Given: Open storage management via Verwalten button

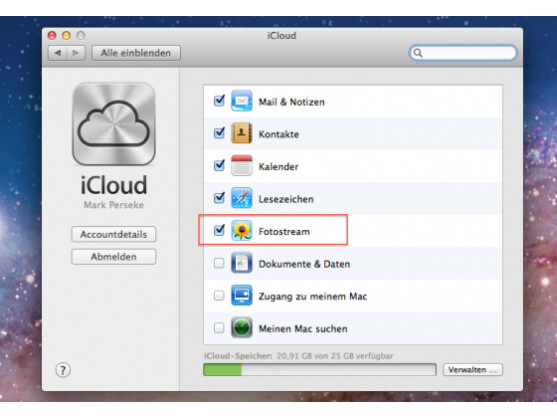Looking at the screenshot, I should coord(473,370).
